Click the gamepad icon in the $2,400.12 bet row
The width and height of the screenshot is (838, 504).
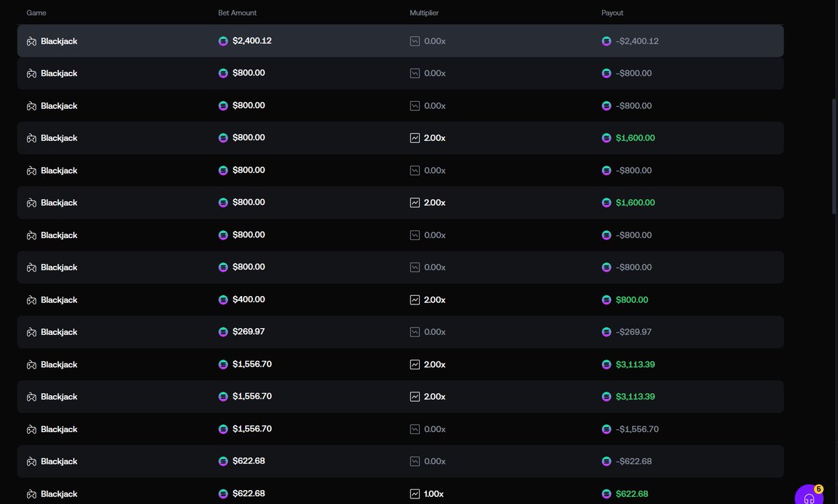click(x=31, y=41)
